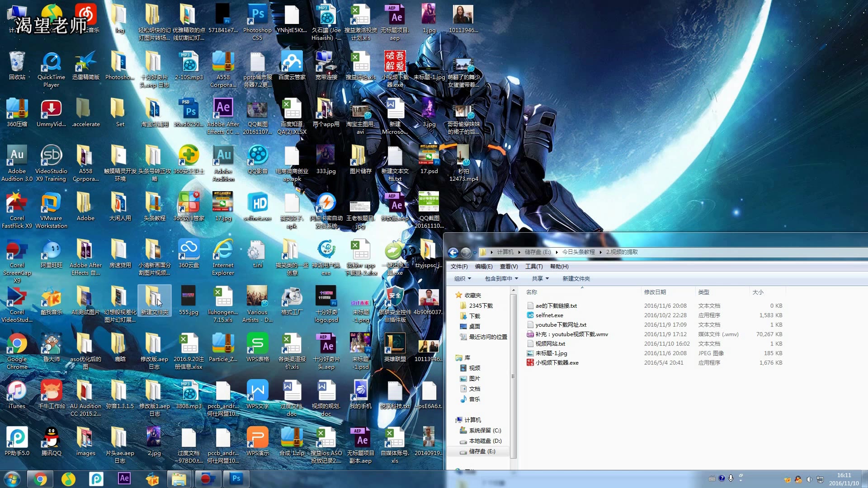Open UmmyVid... downloader desktop icon
868x488 pixels.
coord(51,113)
